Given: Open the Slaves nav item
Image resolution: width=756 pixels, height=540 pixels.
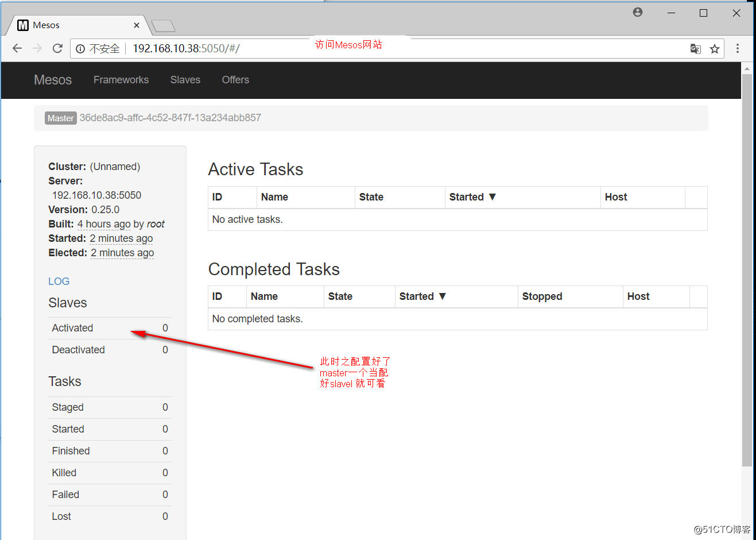Looking at the screenshot, I should (185, 80).
